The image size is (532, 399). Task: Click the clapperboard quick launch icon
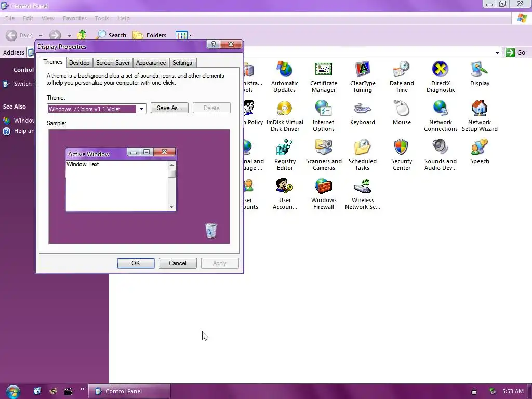pos(68,391)
